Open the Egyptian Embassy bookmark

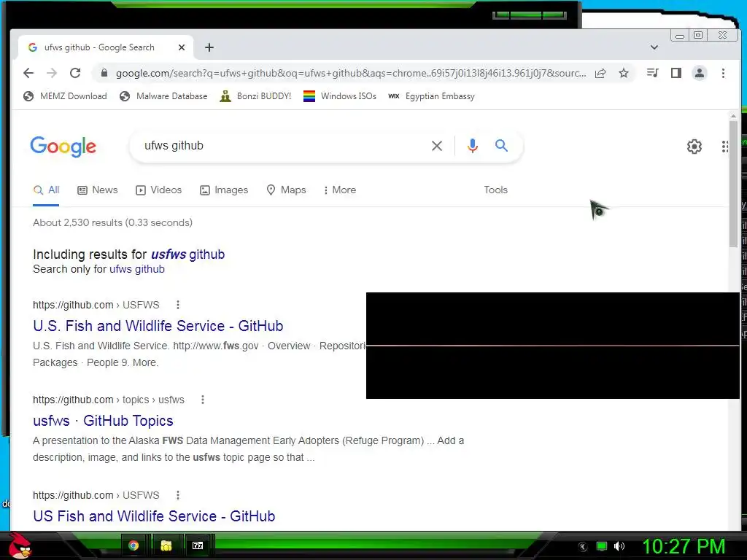click(x=432, y=96)
